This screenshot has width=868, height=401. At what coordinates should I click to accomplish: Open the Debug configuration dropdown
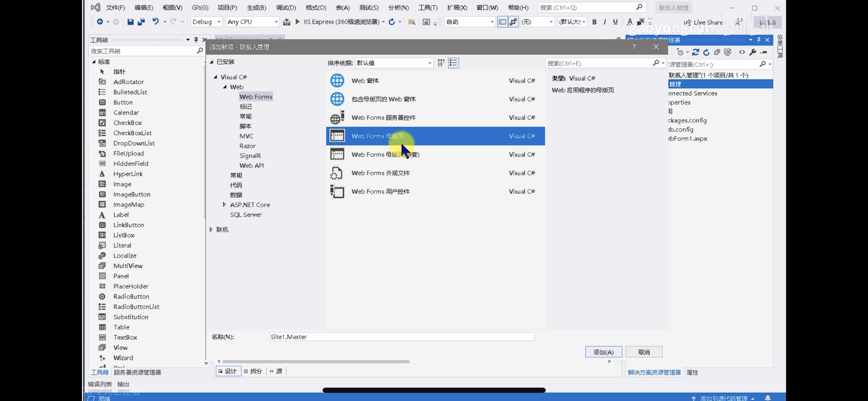pos(218,22)
